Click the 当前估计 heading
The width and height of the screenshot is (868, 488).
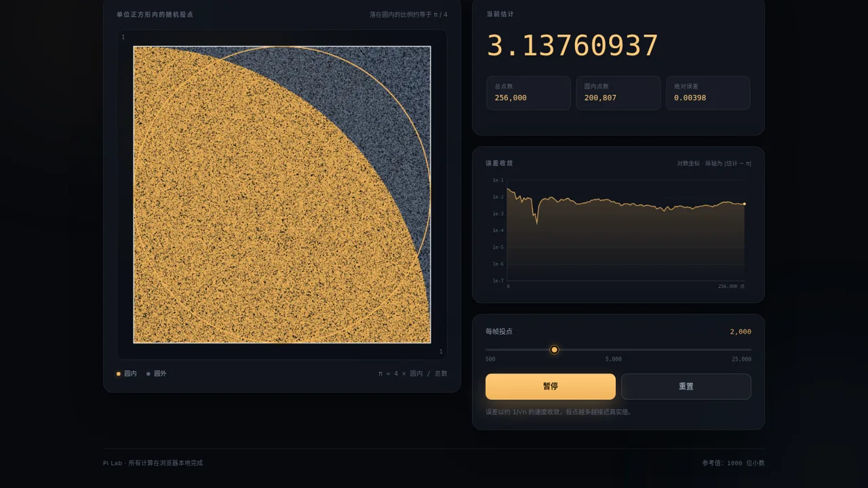[x=500, y=14]
